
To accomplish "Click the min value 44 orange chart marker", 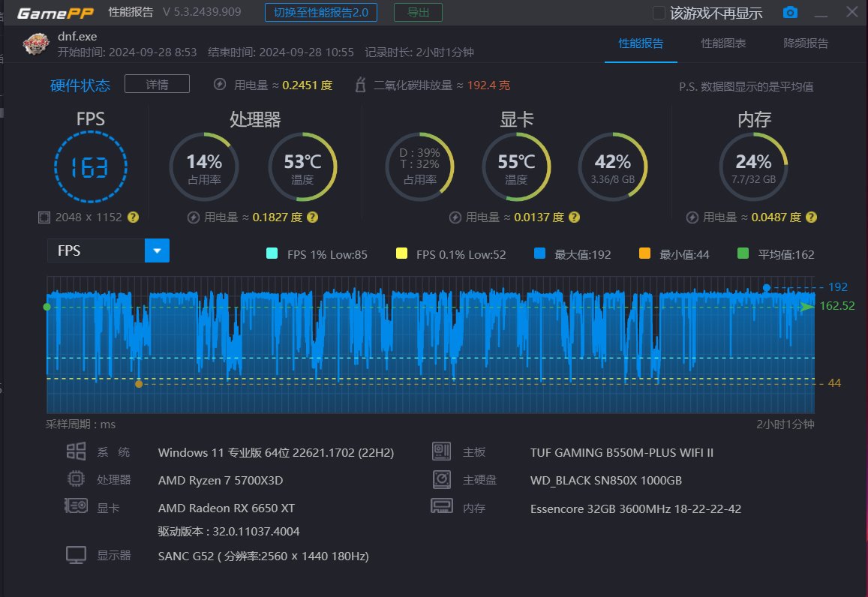I will click(139, 384).
